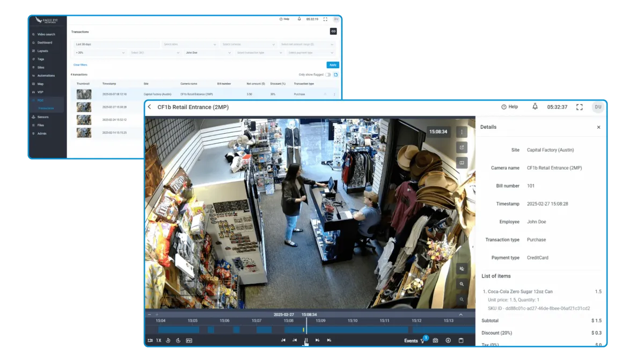Skip forward a few seconds
644x362 pixels.
pos(178,341)
